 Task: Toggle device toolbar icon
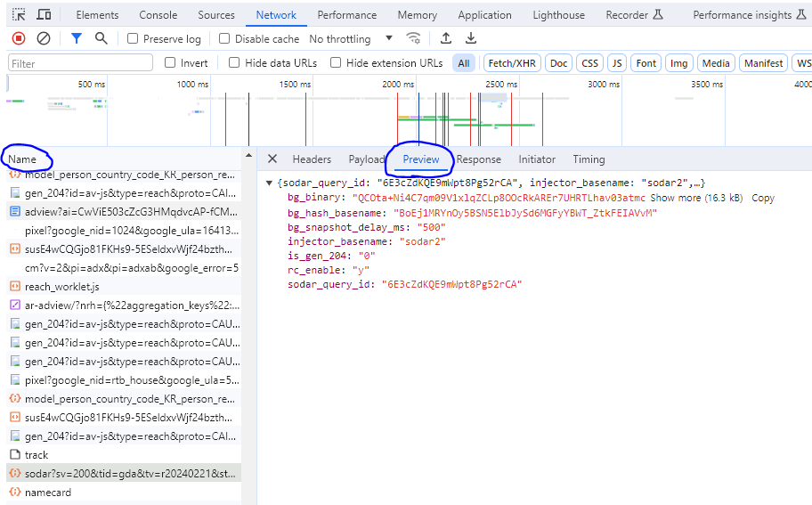coord(44,14)
